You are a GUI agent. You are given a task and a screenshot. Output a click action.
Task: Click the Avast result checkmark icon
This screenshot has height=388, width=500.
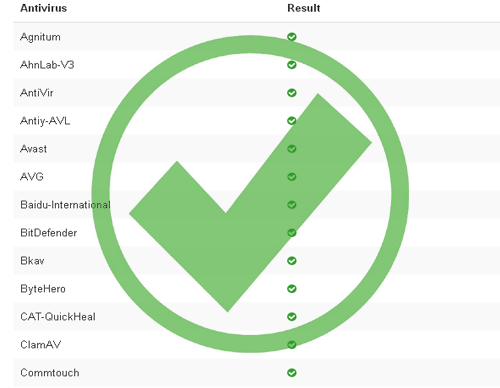point(292,149)
